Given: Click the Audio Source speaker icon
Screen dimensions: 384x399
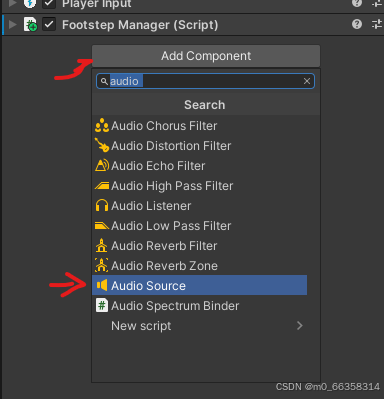Looking at the screenshot, I should pyautogui.click(x=102, y=285).
